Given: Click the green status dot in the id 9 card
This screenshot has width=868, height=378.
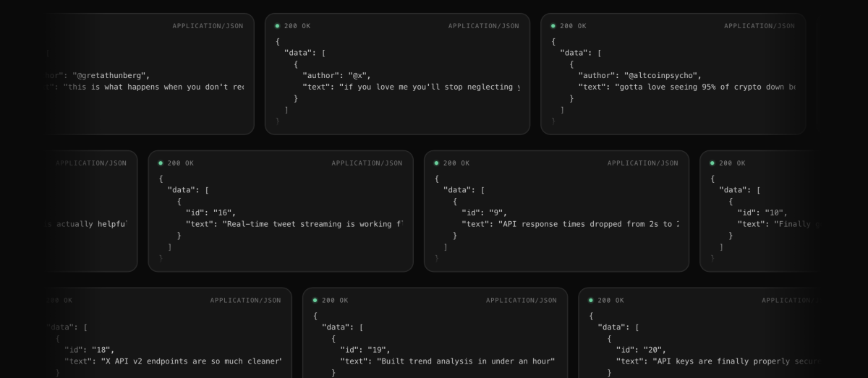Looking at the screenshot, I should tap(436, 163).
